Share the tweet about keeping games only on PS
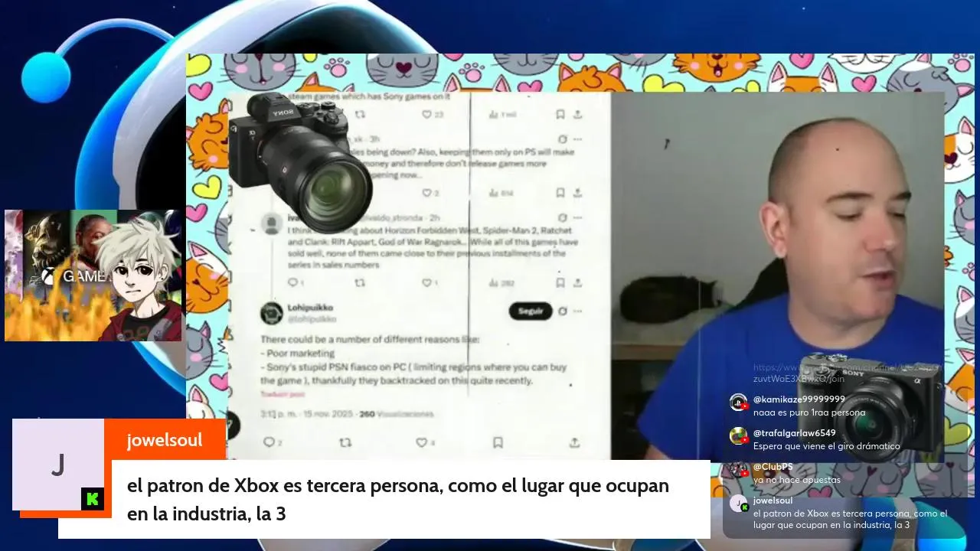The image size is (980, 551). tap(578, 193)
